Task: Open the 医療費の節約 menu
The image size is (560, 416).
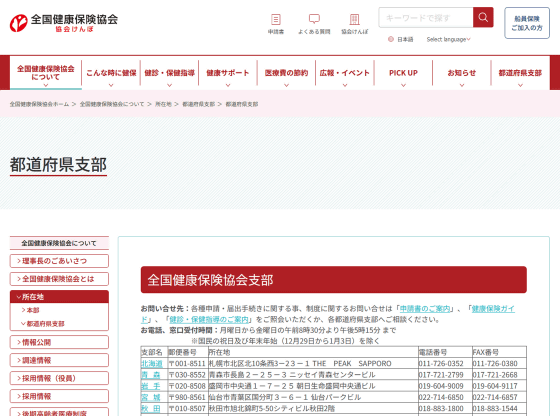Action: coord(286,73)
